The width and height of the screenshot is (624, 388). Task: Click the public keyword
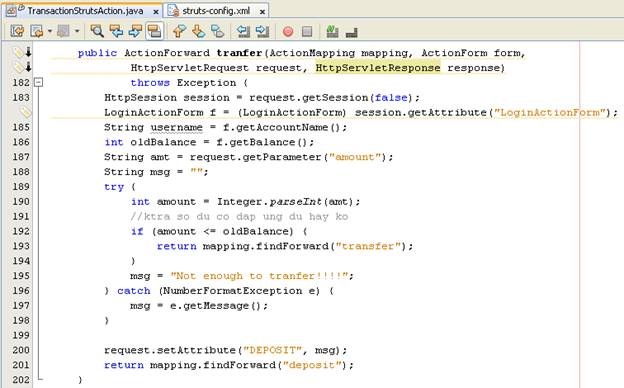pyautogui.click(x=98, y=53)
